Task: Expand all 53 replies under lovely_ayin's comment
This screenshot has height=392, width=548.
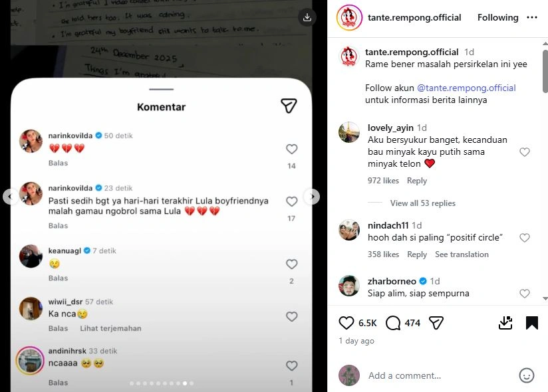Action: point(424,203)
